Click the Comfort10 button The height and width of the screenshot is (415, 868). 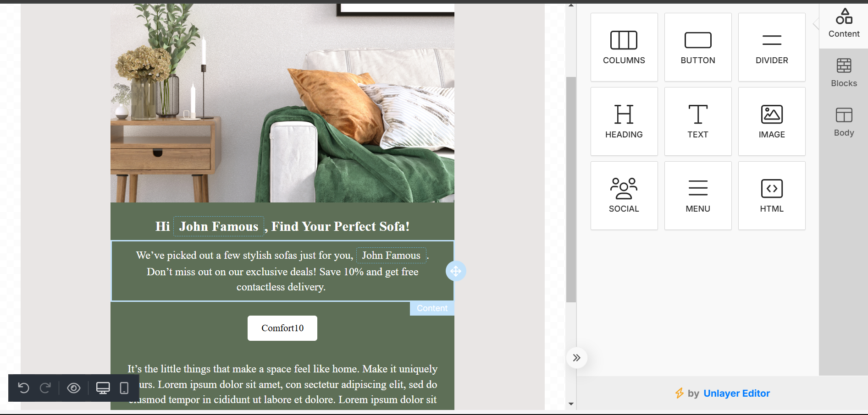click(x=282, y=328)
